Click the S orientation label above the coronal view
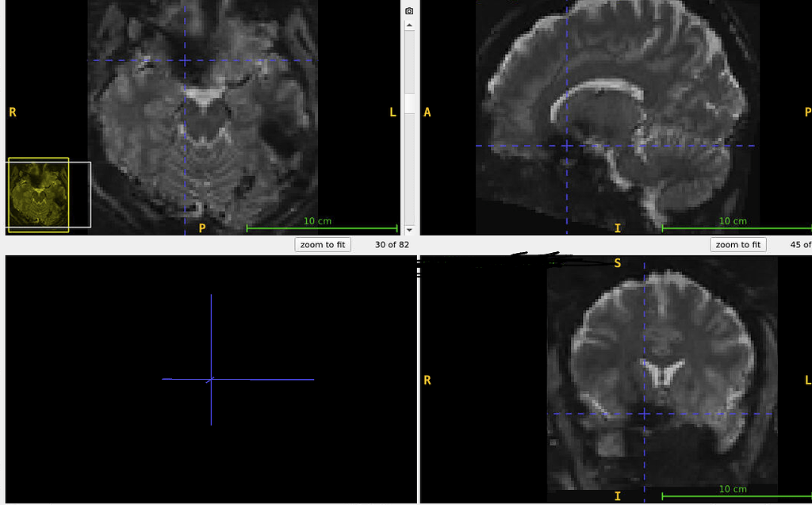The image size is (812, 505). coord(617,262)
